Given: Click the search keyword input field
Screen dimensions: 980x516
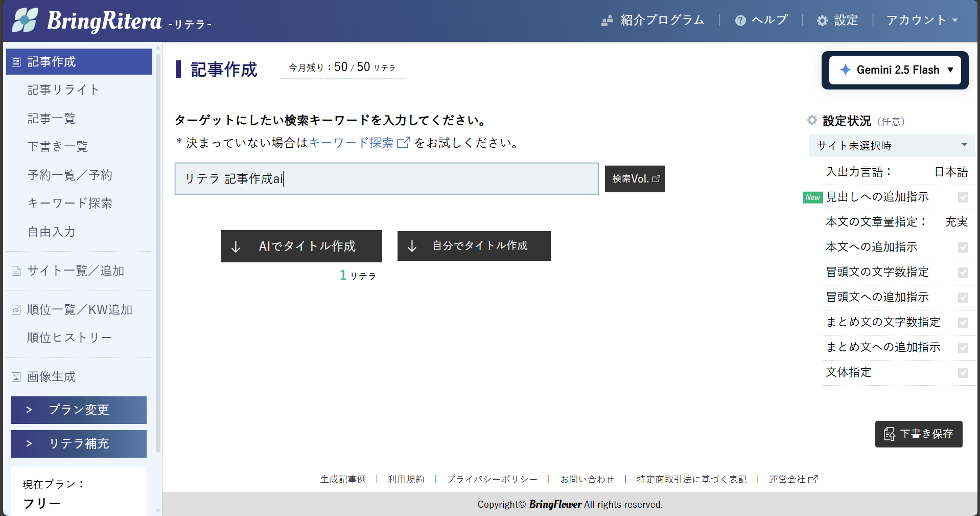Looking at the screenshot, I should pos(386,179).
